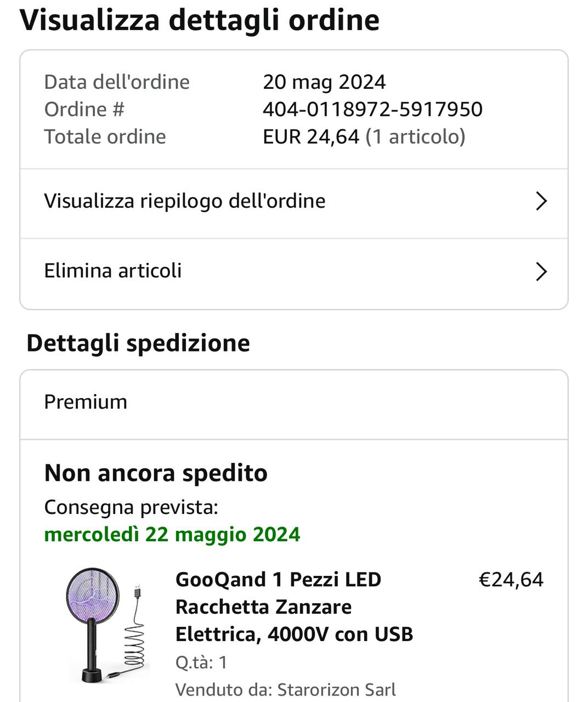The image size is (588, 702).
Task: Click the chevron beside Visualizza riepilogo dell'ordine
Action: click(541, 201)
